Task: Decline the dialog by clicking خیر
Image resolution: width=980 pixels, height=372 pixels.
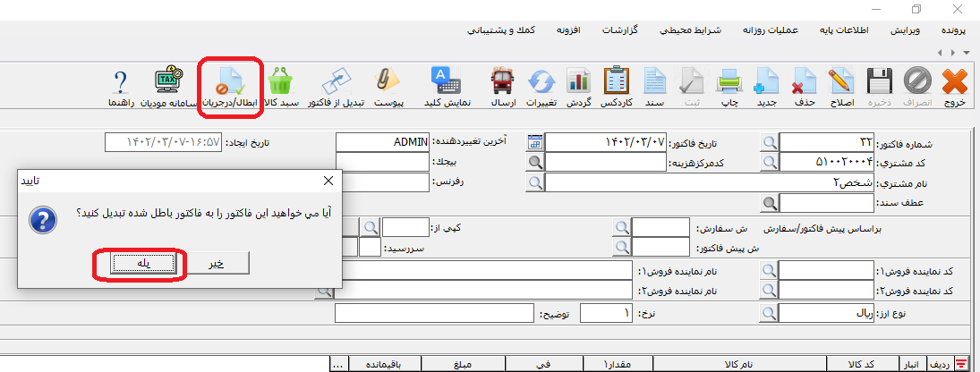Action: click(x=217, y=264)
